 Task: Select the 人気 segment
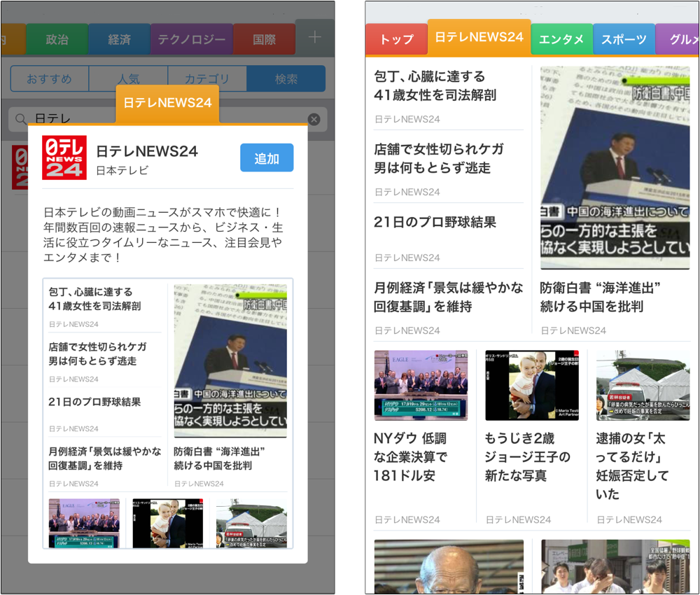coord(129,79)
